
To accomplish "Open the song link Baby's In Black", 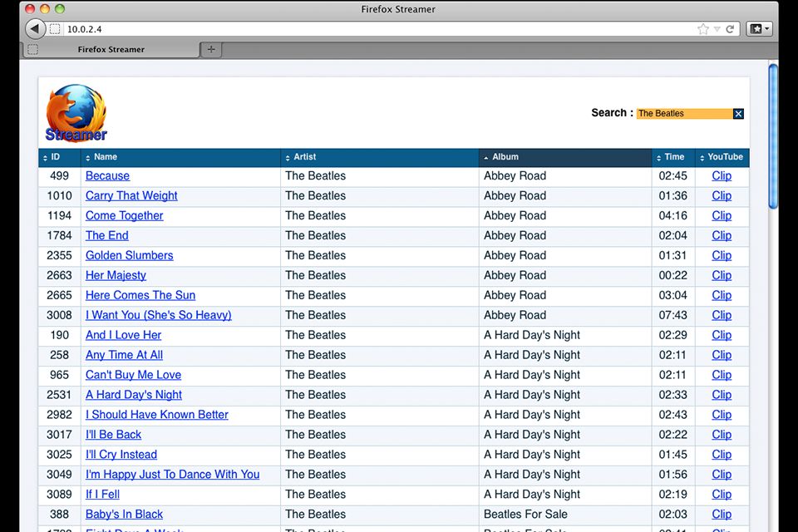I will point(124,514).
